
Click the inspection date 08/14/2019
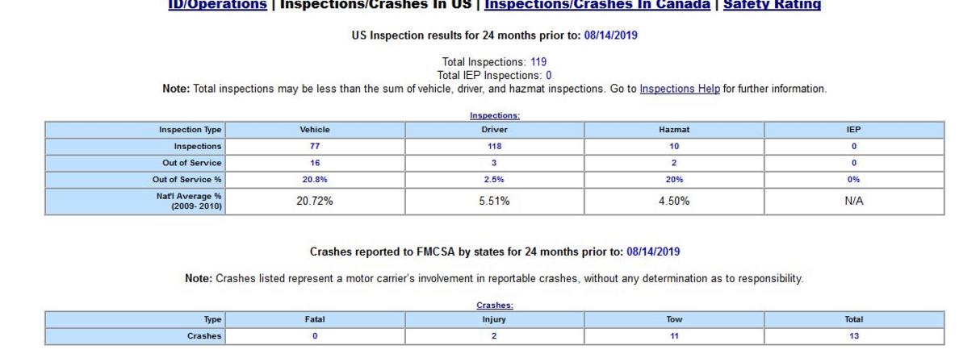(611, 35)
